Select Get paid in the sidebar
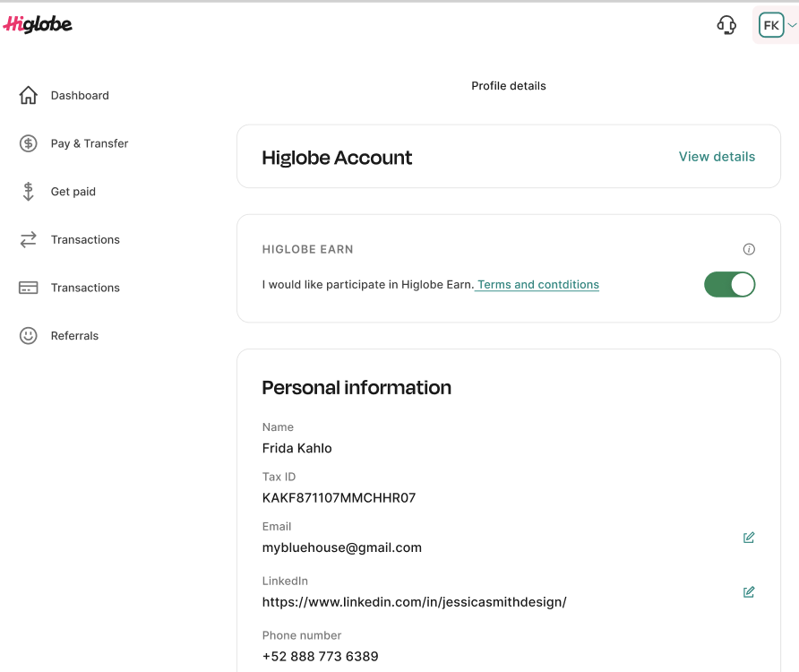 click(73, 191)
